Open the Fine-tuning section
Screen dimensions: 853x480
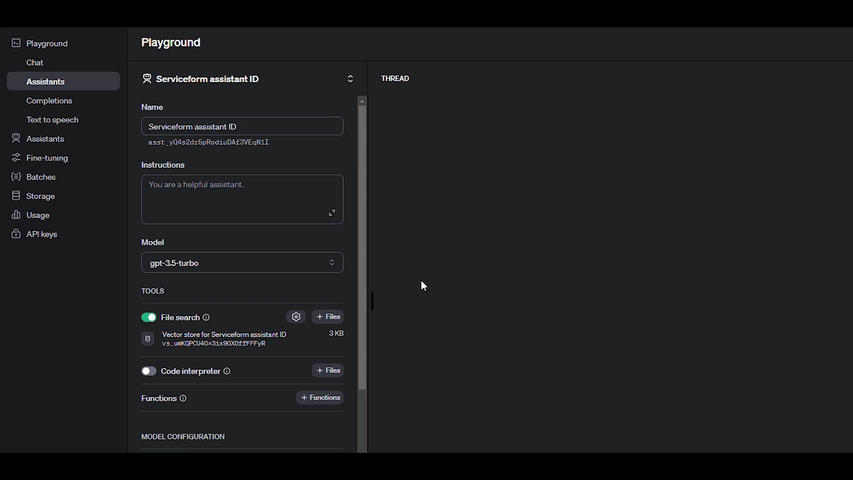[47, 158]
